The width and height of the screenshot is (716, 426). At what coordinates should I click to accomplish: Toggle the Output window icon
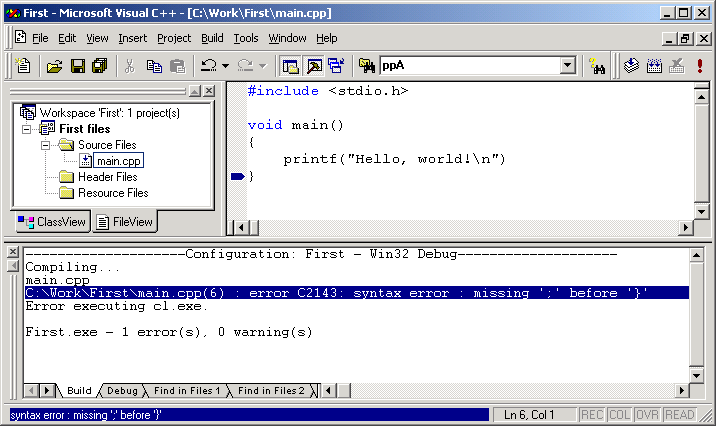[x=314, y=66]
